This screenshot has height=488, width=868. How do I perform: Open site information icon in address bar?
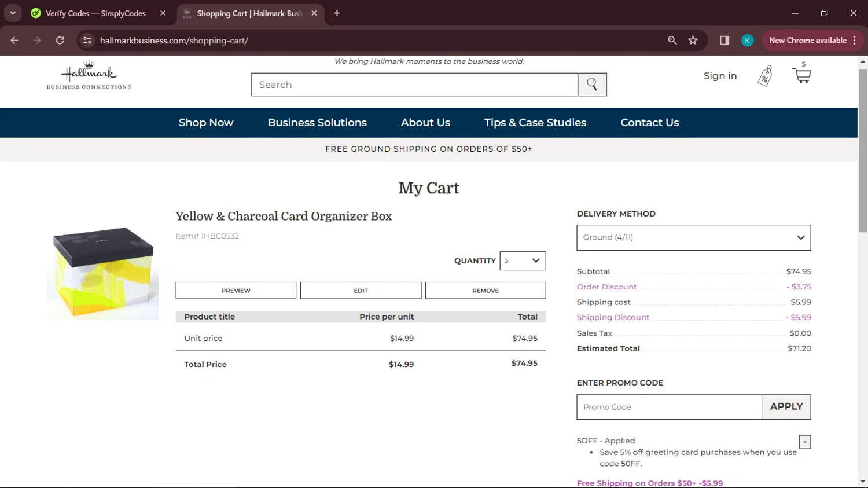point(87,41)
